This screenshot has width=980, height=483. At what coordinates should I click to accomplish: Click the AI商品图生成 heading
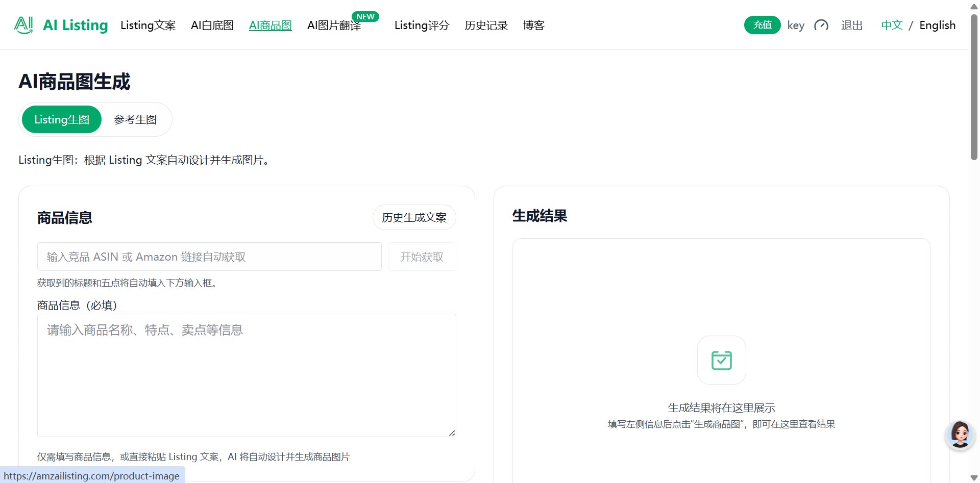click(x=75, y=82)
